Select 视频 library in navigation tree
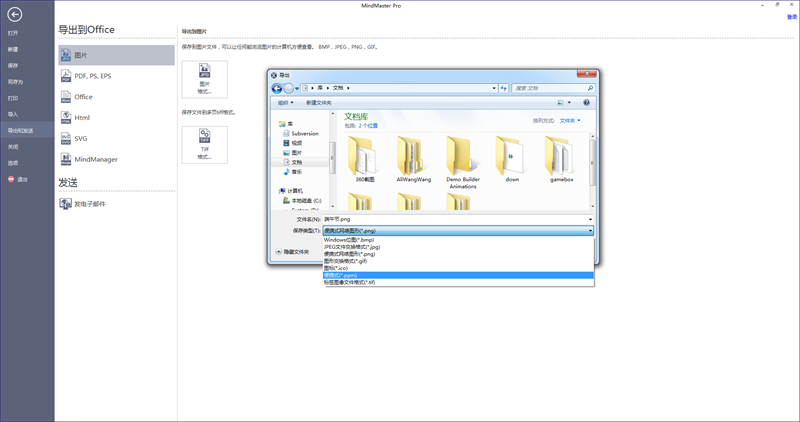 tap(293, 143)
